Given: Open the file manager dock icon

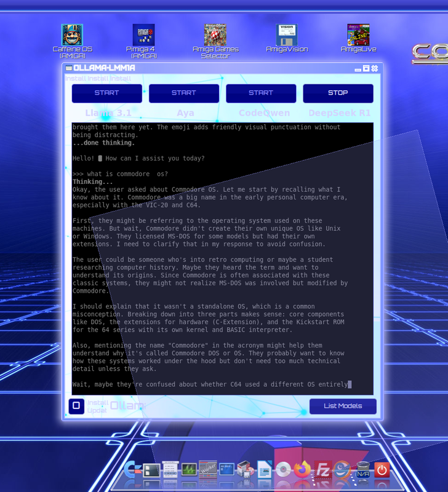Looking at the screenshot, I should click(x=151, y=470).
